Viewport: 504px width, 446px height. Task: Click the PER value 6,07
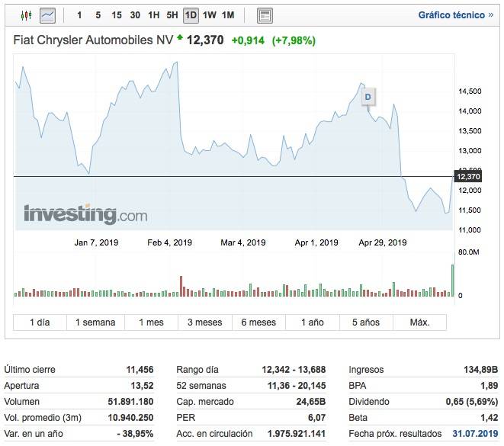click(316, 418)
